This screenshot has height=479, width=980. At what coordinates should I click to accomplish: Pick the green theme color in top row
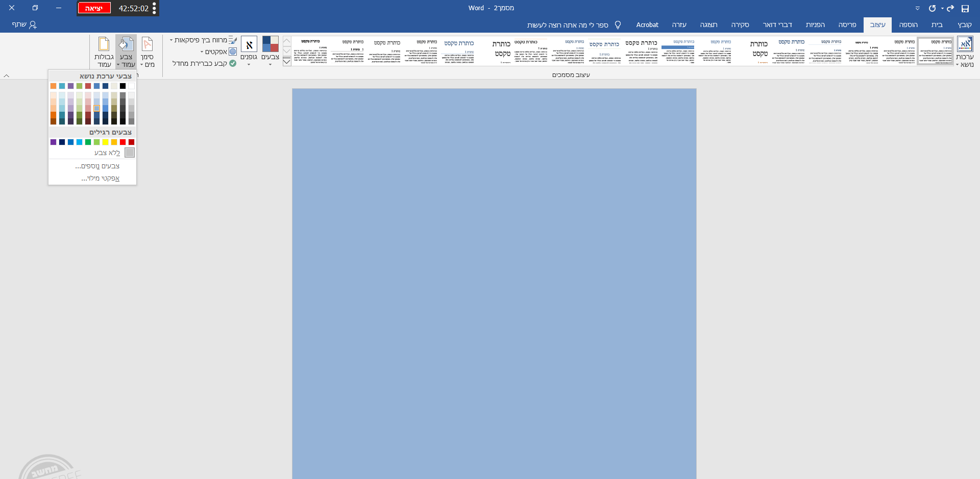click(x=79, y=86)
